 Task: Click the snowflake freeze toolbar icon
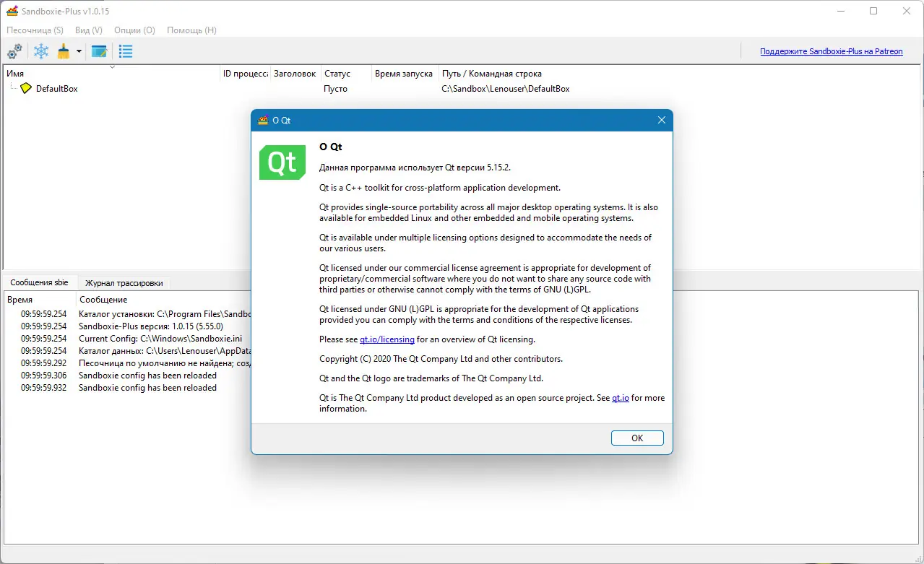(x=42, y=51)
